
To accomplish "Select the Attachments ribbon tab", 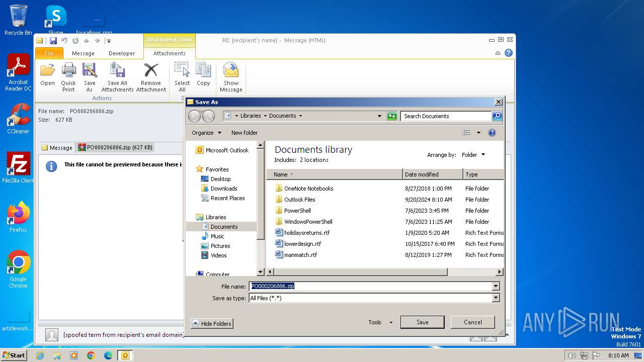I will pyautogui.click(x=169, y=53).
